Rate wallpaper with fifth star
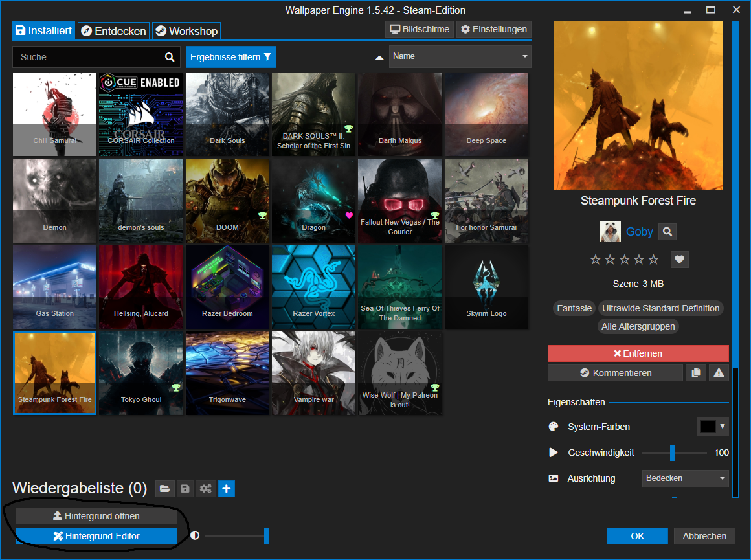This screenshot has width=751, height=560. [653, 260]
